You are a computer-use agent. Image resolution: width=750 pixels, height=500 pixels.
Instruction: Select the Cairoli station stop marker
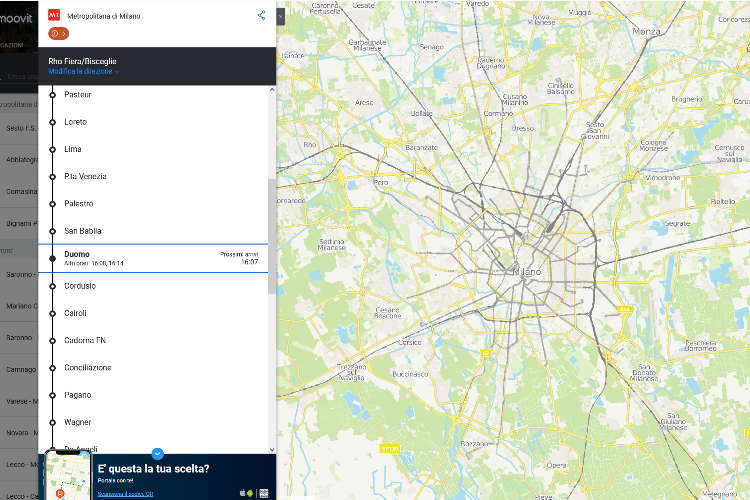(x=52, y=313)
